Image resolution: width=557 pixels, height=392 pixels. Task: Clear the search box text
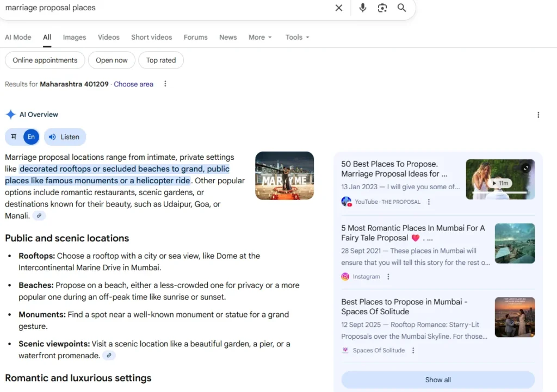339,8
